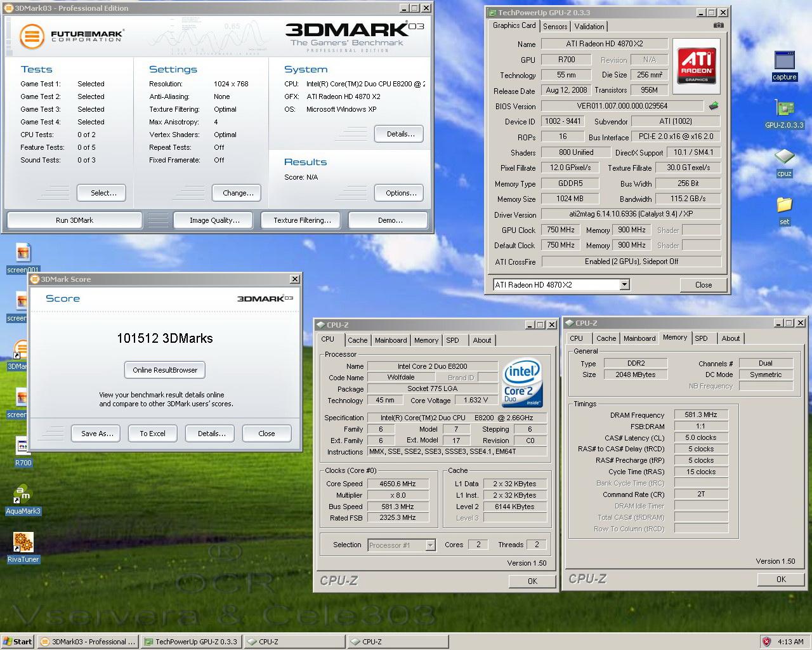
Task: Open the Processor #1 selection dropdown
Action: pyautogui.click(x=431, y=545)
